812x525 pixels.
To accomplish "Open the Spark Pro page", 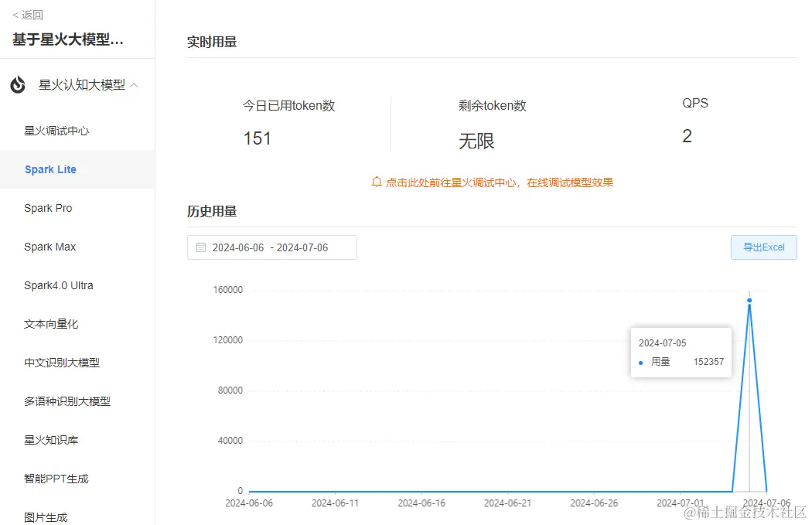I will (48, 208).
